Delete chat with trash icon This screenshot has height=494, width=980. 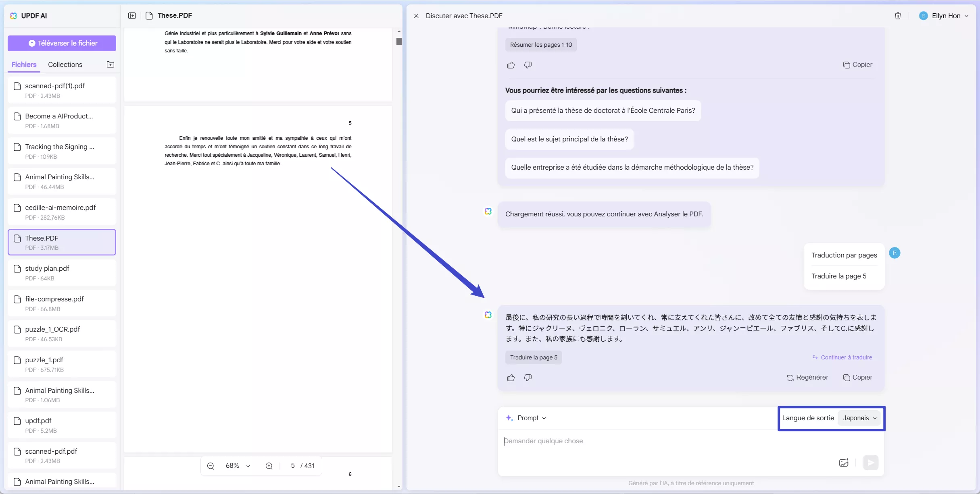[898, 16]
